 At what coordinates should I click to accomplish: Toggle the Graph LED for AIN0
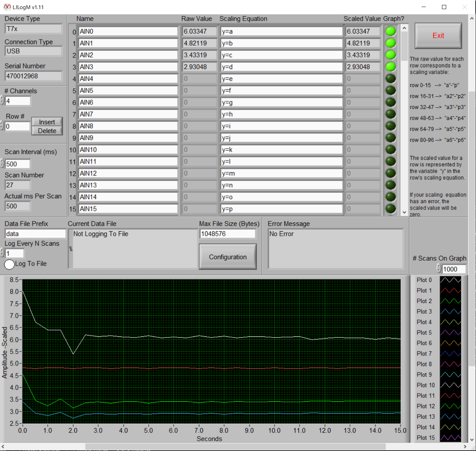tap(390, 31)
